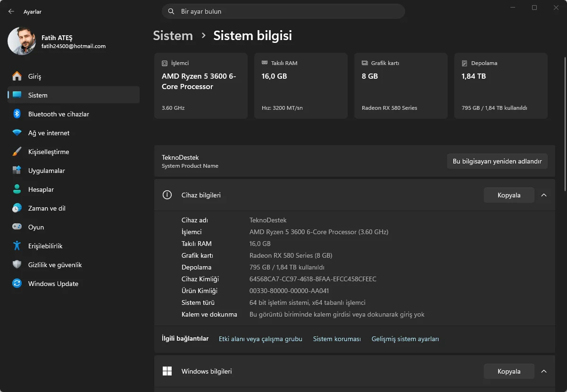The height and width of the screenshot is (392, 567).
Task: Click the 795 GB / 1,84 TB kullanıldı Depolama row value
Action: pos(287,267)
